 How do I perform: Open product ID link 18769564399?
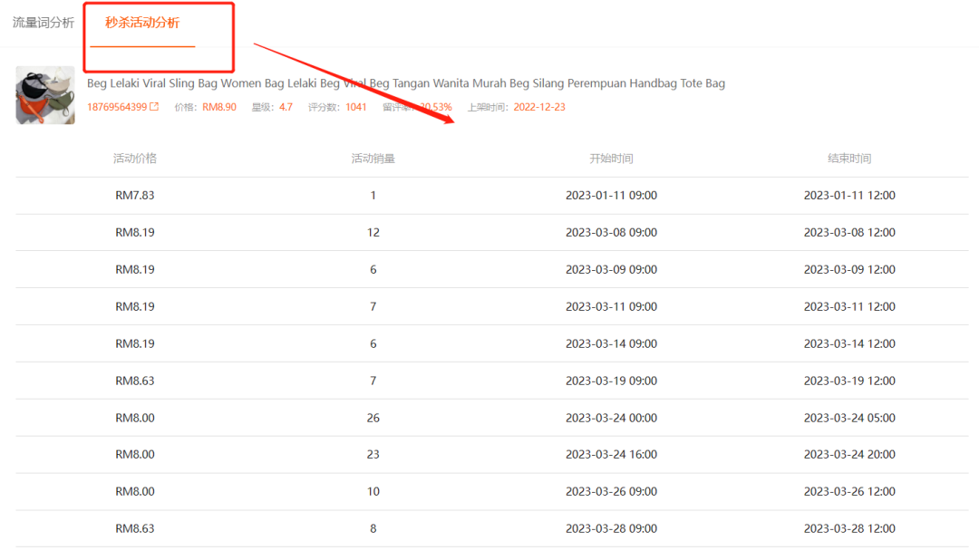(x=117, y=107)
